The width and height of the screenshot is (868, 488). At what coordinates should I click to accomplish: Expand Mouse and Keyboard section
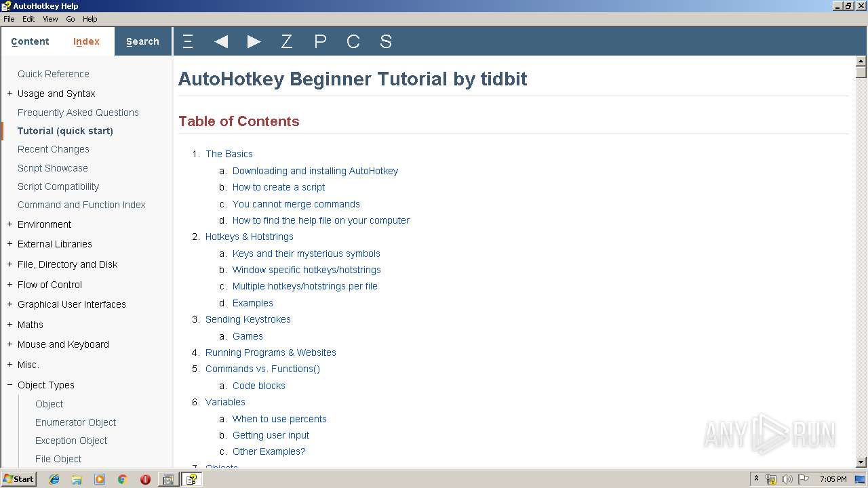(x=9, y=344)
